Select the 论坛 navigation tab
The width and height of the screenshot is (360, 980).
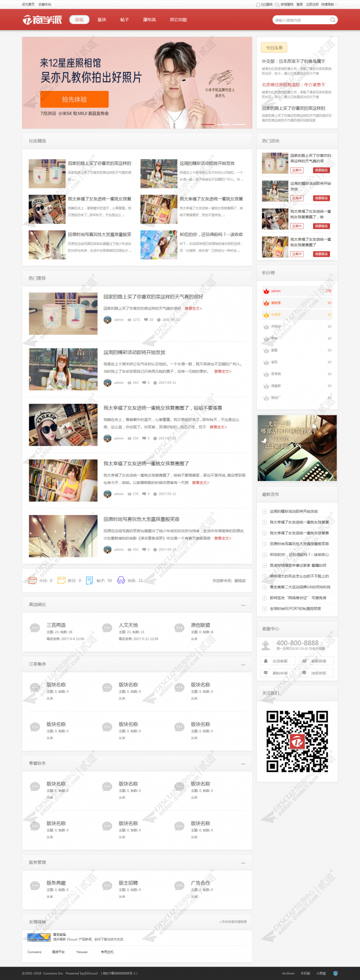[80, 20]
